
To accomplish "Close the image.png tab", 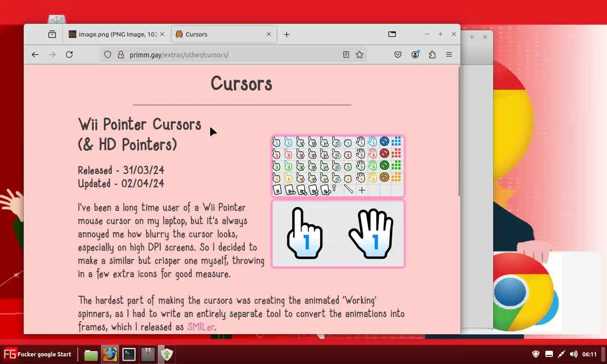I will [x=162, y=34].
